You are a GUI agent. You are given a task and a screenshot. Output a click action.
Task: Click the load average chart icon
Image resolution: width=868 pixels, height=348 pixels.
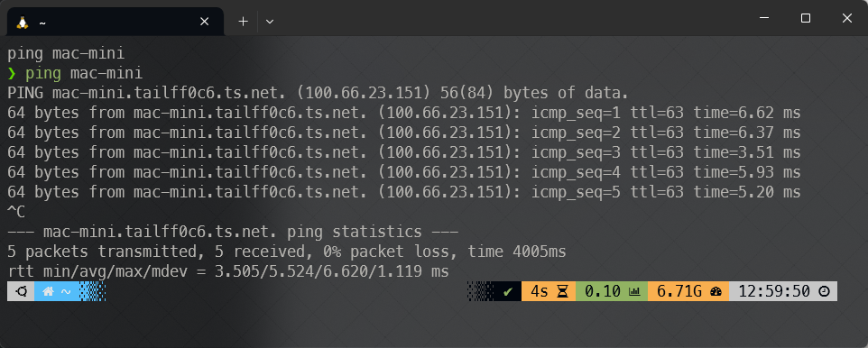coord(634,291)
